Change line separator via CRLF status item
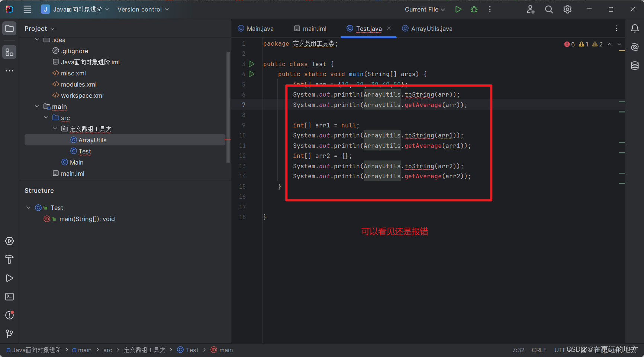This screenshot has width=644, height=357. [539, 350]
